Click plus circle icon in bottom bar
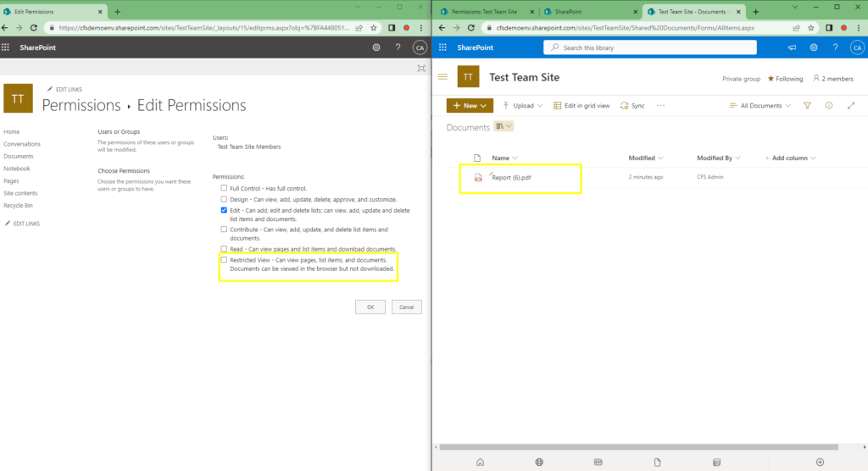 (820, 463)
